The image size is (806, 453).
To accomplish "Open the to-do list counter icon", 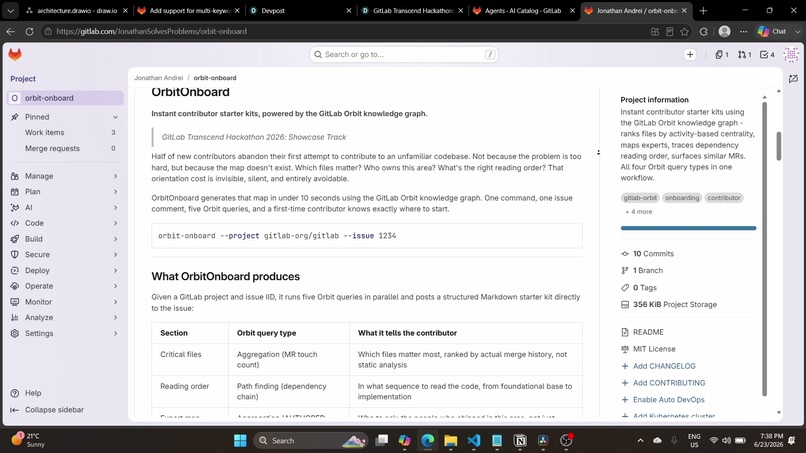I will 767,55.
